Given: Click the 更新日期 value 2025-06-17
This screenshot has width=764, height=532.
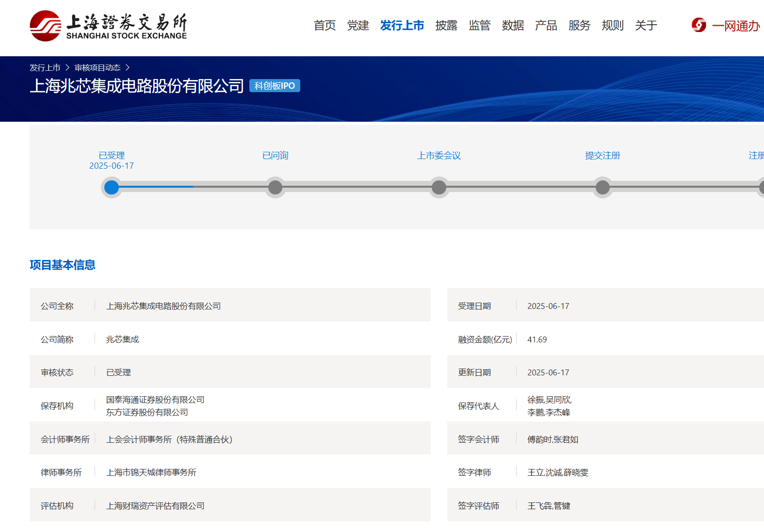Looking at the screenshot, I should click(548, 372).
